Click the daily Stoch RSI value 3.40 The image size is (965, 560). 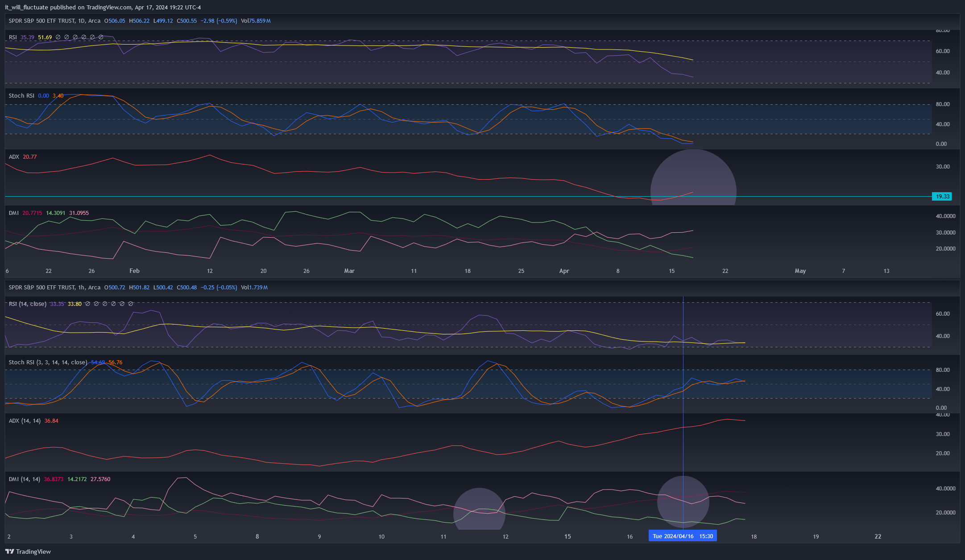(x=58, y=96)
